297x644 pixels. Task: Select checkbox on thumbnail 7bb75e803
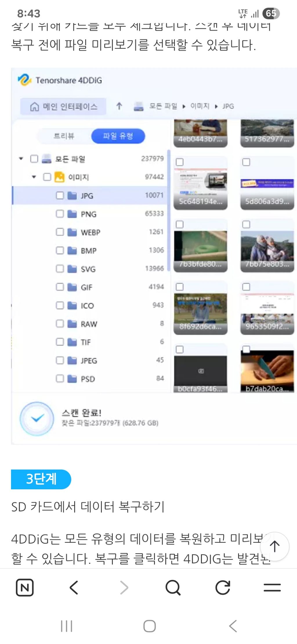[246, 224]
